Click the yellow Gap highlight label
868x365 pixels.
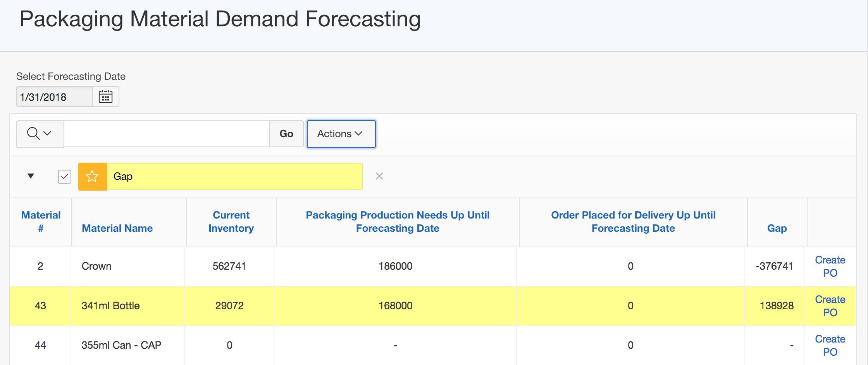point(234,177)
